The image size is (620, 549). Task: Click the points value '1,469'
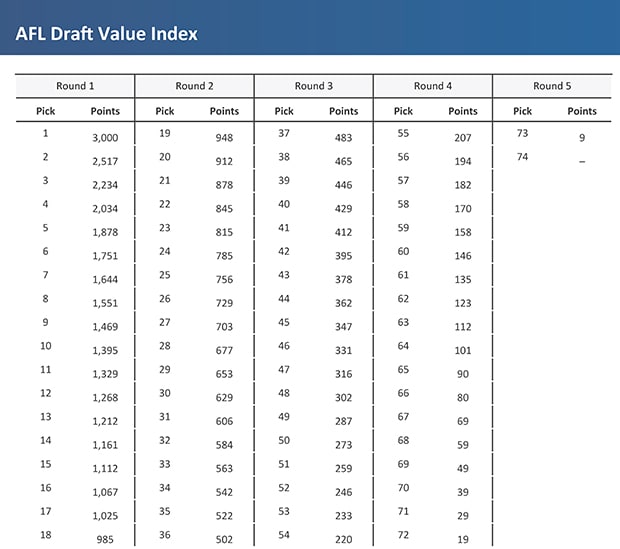[105, 327]
